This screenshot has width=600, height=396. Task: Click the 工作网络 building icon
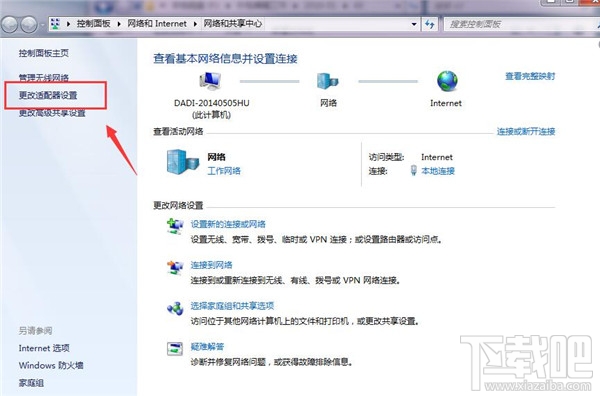183,161
